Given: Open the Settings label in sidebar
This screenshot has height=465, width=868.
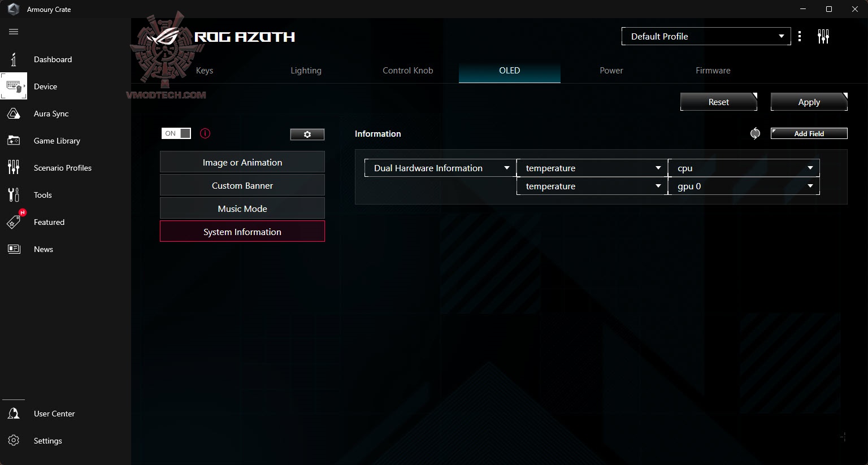Looking at the screenshot, I should click(48, 441).
